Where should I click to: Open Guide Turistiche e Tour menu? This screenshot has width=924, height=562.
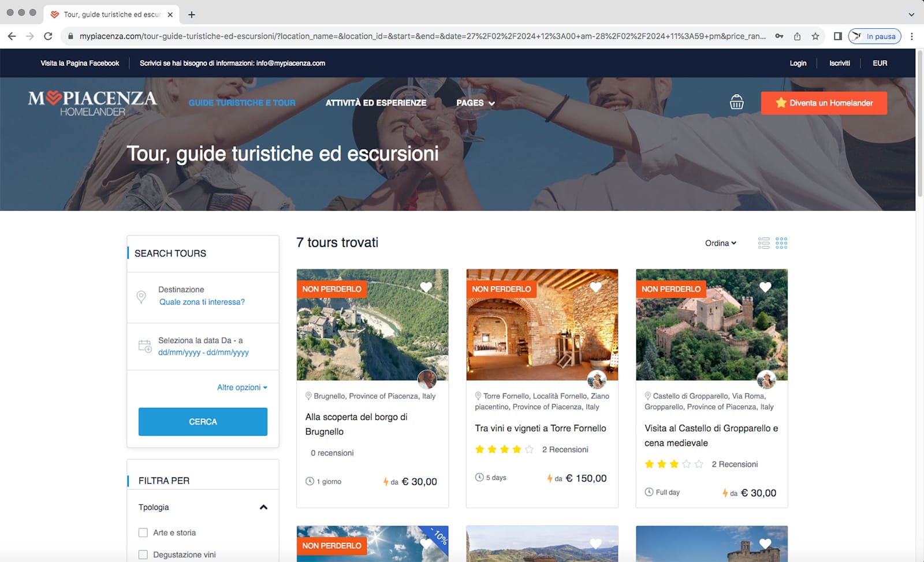click(242, 103)
